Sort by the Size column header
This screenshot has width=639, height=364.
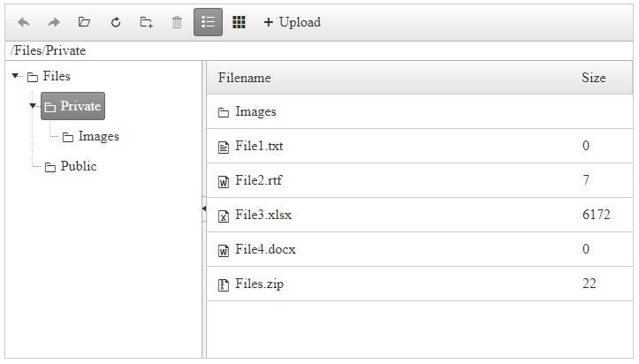point(593,78)
